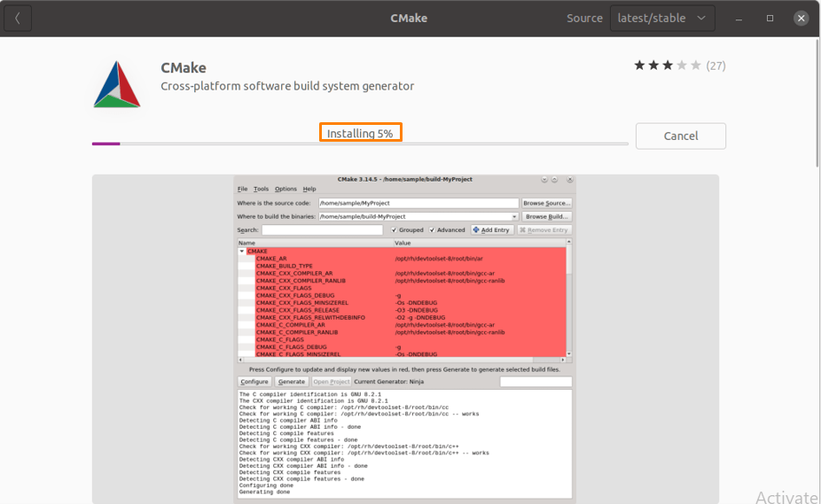Click the review count "(27)"
This screenshot has height=504, width=821.
coord(715,66)
